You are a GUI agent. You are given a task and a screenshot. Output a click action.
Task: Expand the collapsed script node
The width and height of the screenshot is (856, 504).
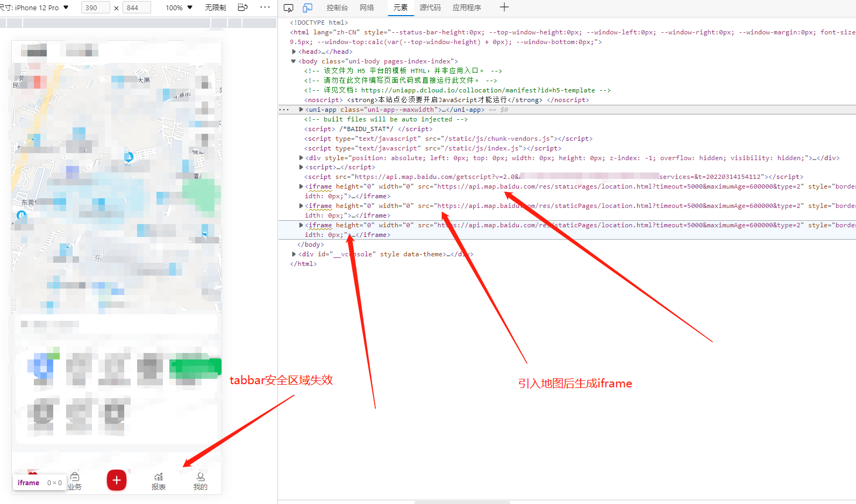tap(301, 167)
